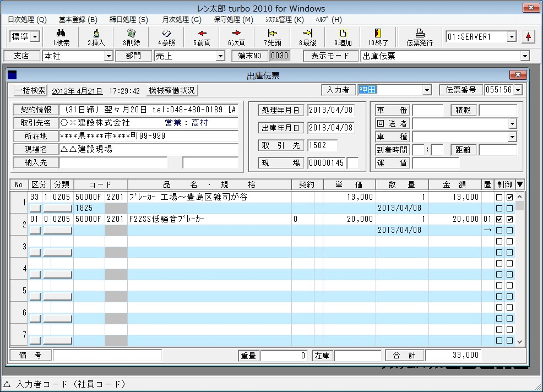Open the 日次処理 (Q) menu
The width and height of the screenshot is (543, 392).
28,20
